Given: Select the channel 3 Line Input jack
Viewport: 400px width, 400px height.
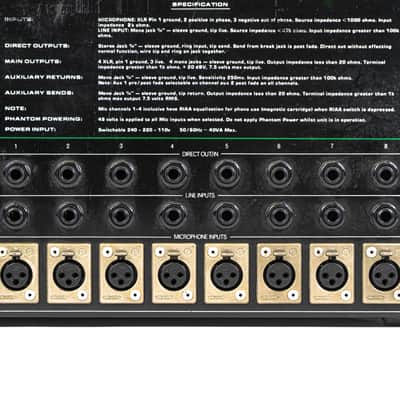Looking at the screenshot, I should pyautogui.click(x=121, y=215).
